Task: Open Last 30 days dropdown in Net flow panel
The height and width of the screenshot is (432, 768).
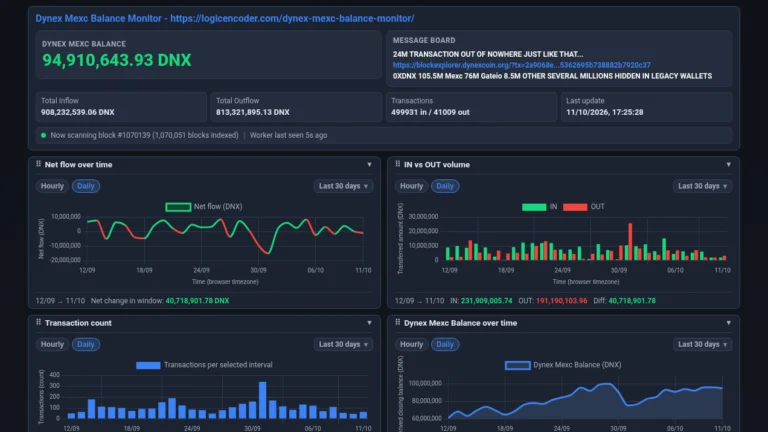Action: 343,186
